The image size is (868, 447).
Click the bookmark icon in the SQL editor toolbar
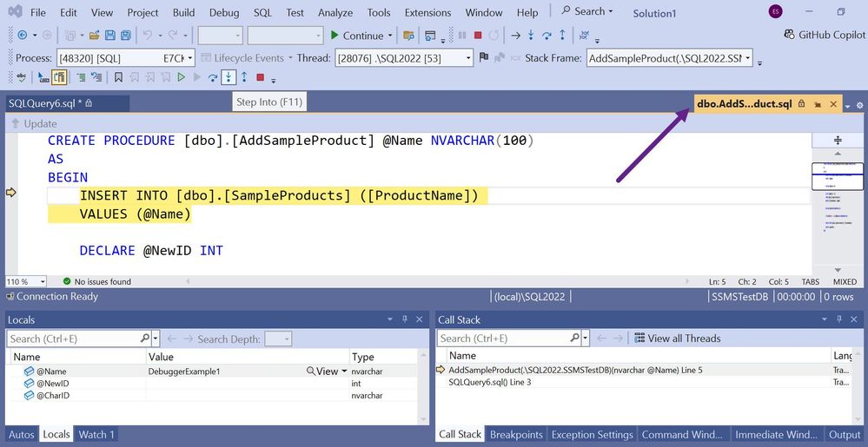tap(118, 77)
